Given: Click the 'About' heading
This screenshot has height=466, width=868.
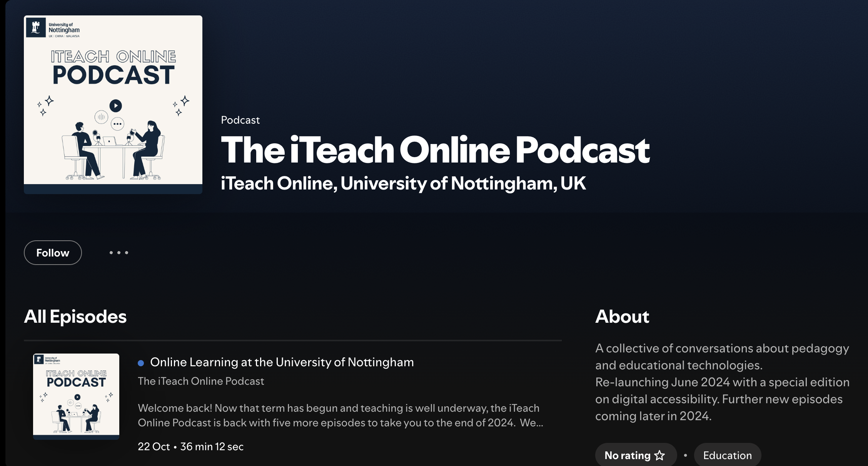Looking at the screenshot, I should 622,317.
